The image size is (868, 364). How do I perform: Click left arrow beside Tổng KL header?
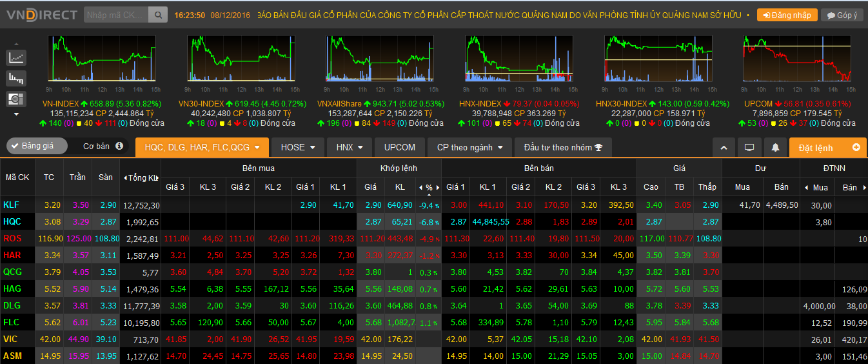pos(124,177)
